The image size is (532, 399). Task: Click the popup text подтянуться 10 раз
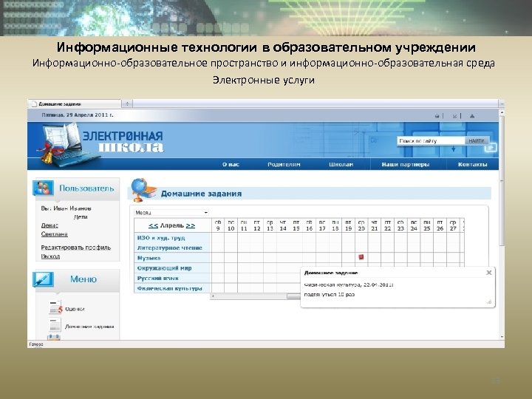330,295
